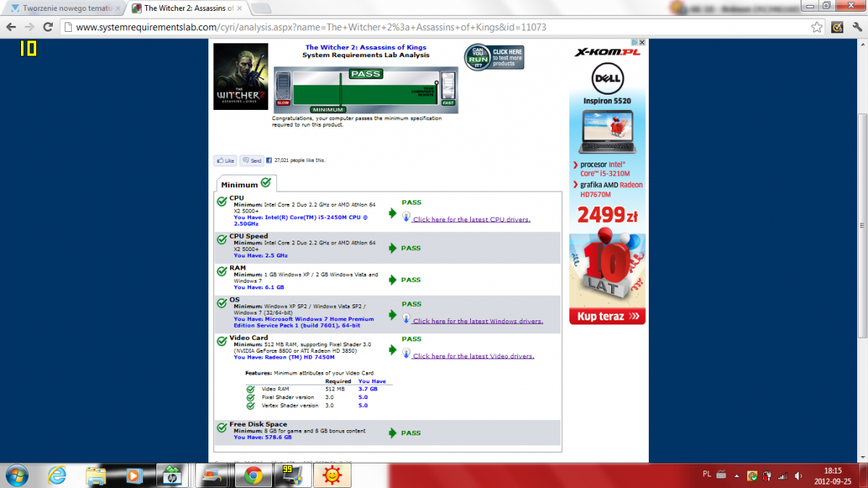868x488 pixels.
Task: Open a new tab button
Action: [x=261, y=9]
